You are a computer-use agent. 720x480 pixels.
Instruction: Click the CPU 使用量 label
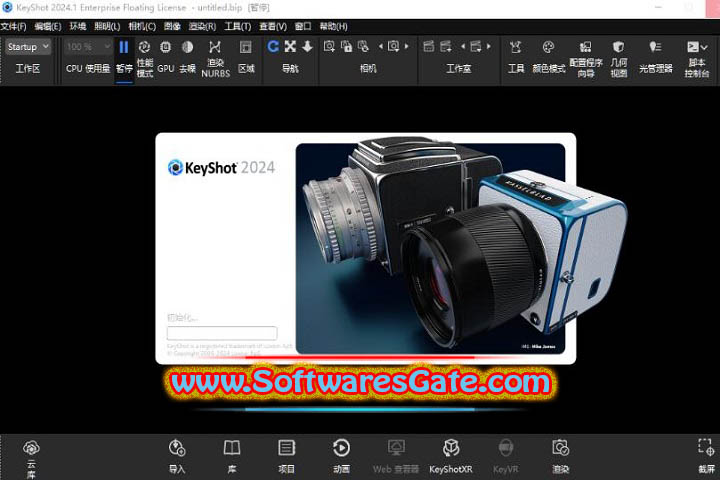click(x=88, y=69)
